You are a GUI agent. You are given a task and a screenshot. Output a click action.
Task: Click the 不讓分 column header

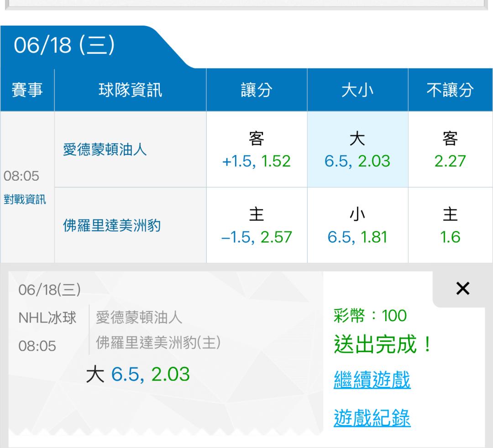(x=450, y=90)
